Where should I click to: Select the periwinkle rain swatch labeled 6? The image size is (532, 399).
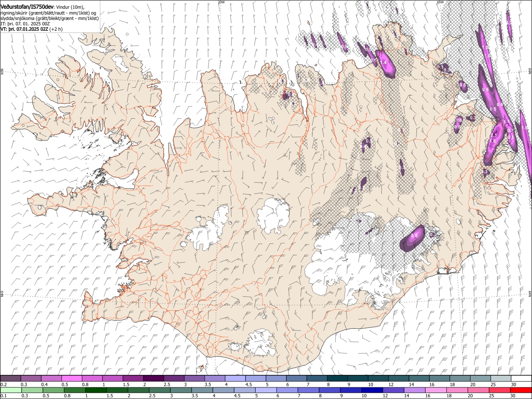click(287, 390)
